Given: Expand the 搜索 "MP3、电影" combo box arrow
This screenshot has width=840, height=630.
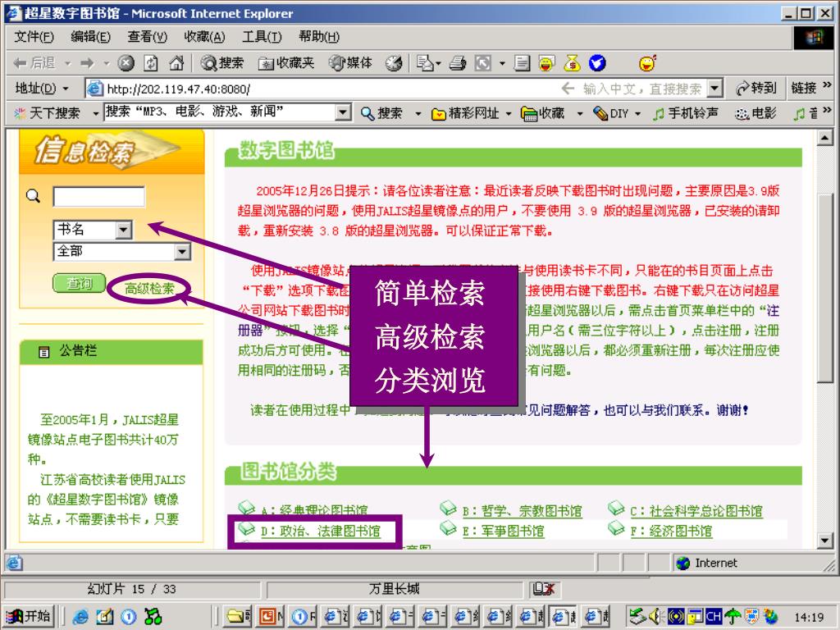Looking at the screenshot, I should (343, 112).
